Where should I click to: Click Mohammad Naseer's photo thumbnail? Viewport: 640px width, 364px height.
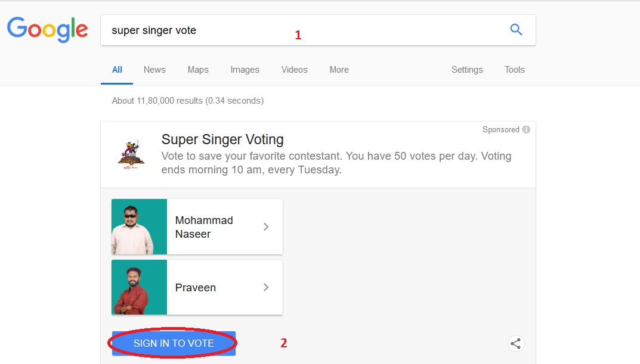pyautogui.click(x=139, y=227)
